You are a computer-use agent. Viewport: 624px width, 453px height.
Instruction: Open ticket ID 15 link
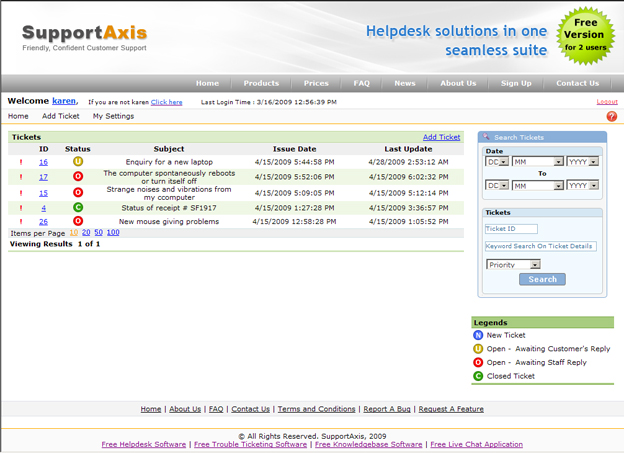(43, 193)
